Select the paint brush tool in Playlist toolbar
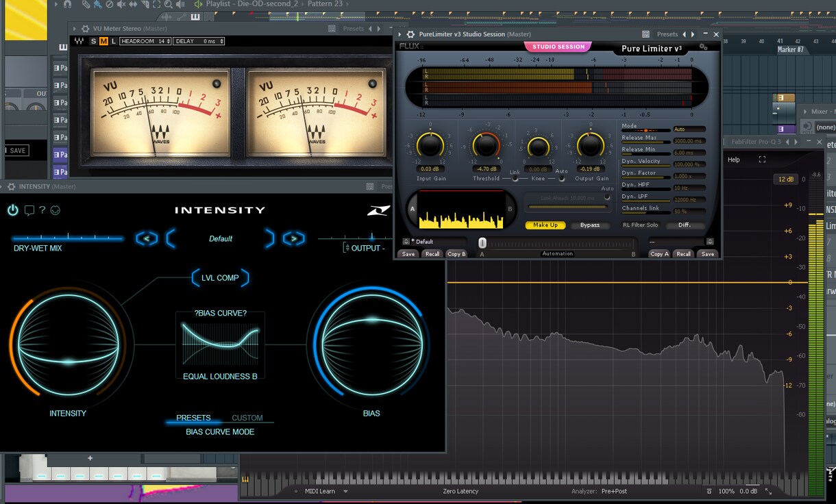Screen dimensions: 836x504 (98, 4)
